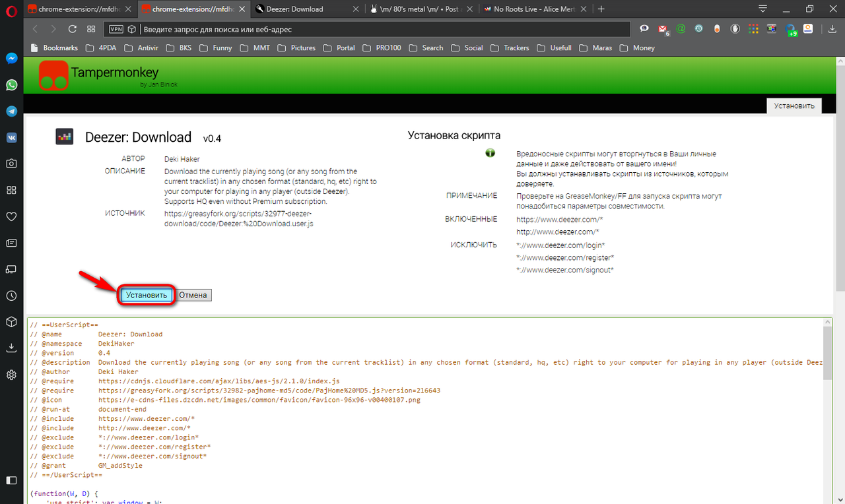Take a snapshot with the camera icon
This screenshot has height=504, width=845.
coord(11,164)
